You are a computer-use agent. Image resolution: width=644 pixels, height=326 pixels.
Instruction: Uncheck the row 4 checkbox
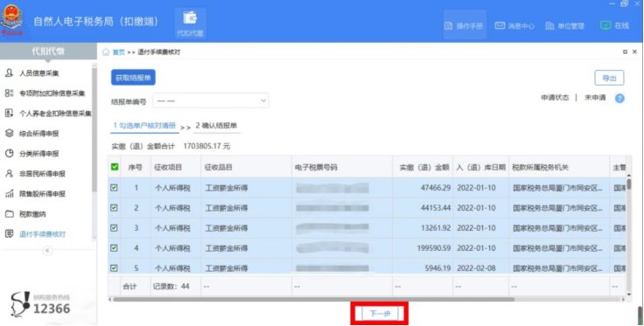point(114,248)
